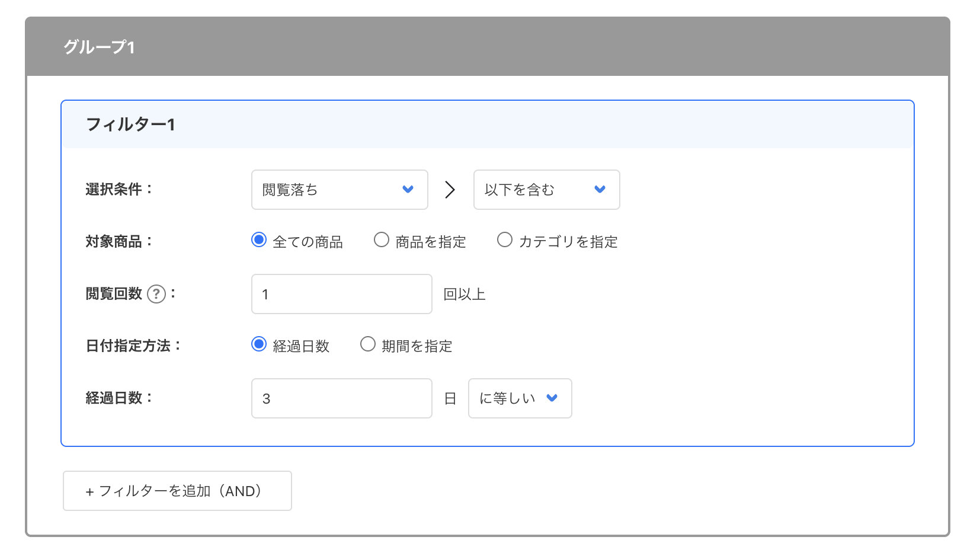Viewport: 980px width, 556px height.
Task: Open the に等しい comparison dropdown
Action: click(x=519, y=398)
